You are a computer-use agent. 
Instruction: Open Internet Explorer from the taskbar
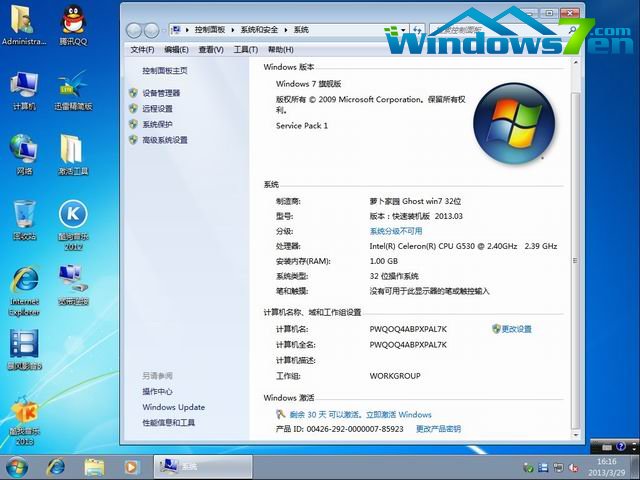56,467
